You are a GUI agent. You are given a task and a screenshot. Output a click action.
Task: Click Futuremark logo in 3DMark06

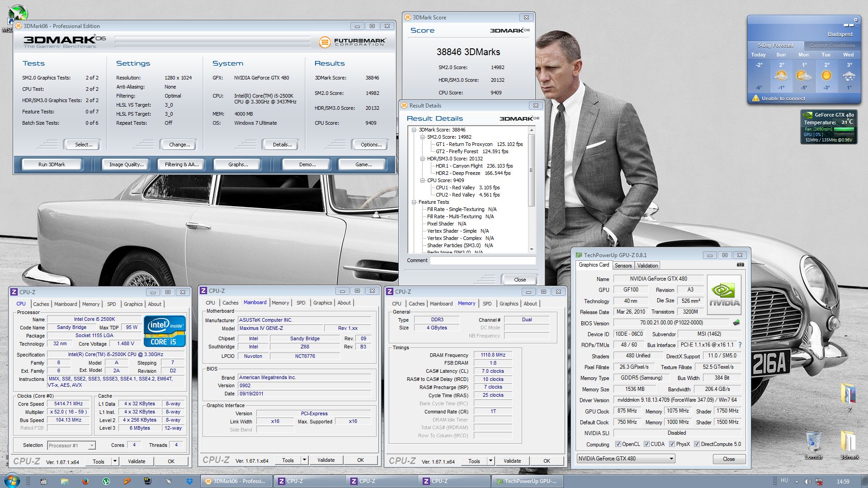tap(352, 42)
